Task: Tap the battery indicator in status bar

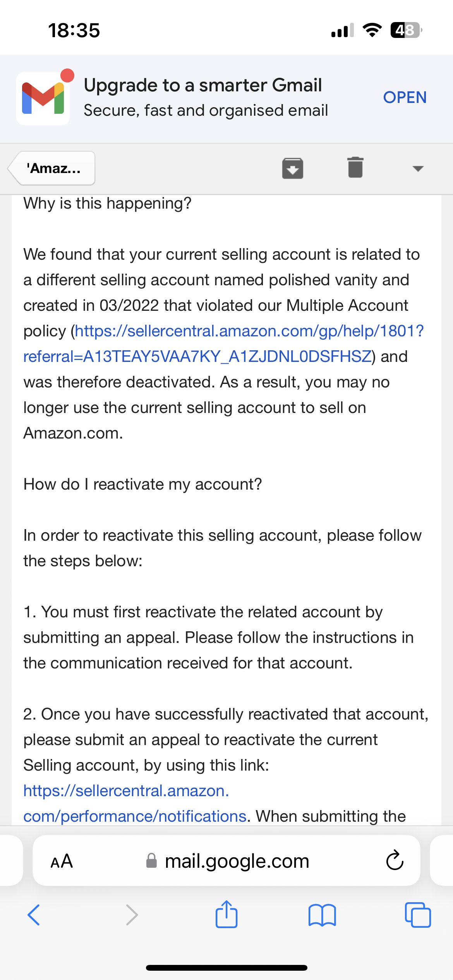Action: [x=406, y=30]
